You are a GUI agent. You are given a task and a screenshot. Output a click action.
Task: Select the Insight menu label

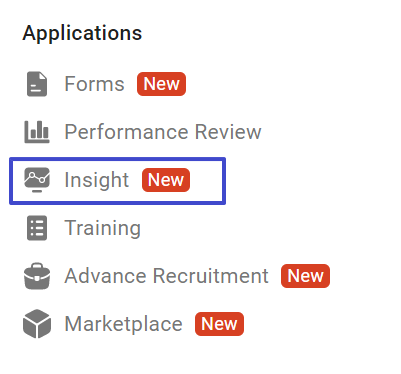tap(97, 180)
